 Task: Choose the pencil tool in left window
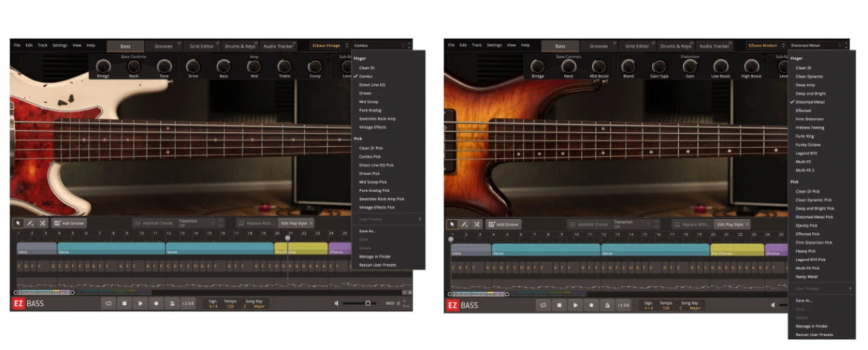30,223
